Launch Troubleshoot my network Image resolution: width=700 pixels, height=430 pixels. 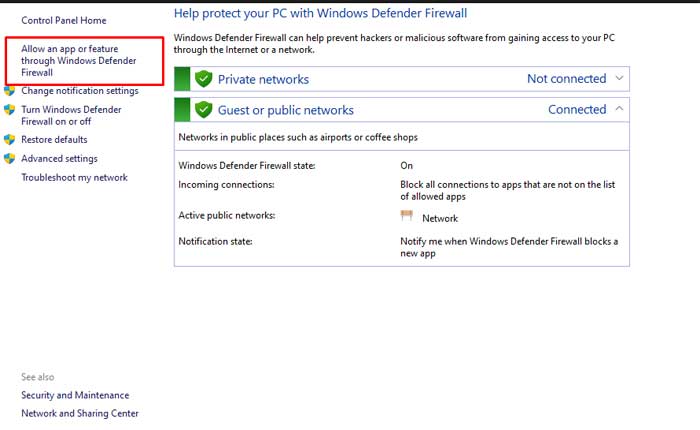tap(74, 178)
